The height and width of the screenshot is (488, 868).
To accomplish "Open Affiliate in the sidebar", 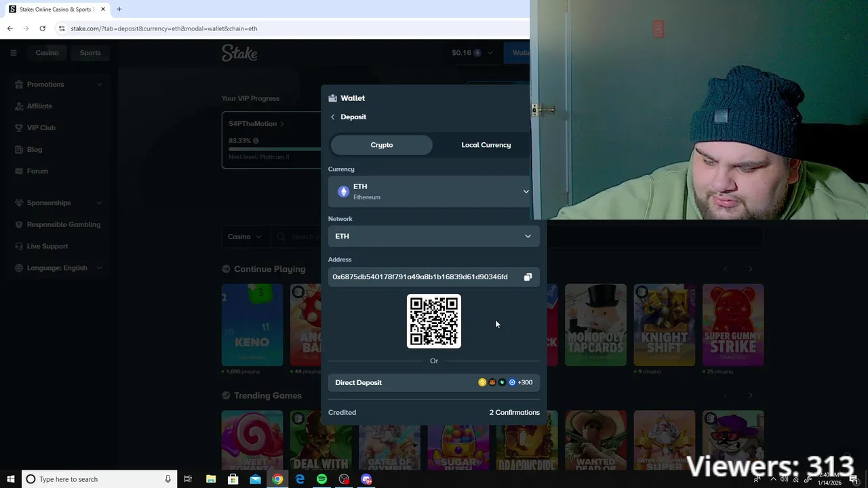I will pos(39,106).
